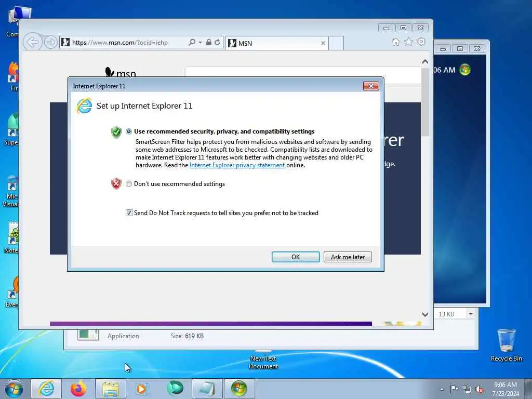The height and width of the screenshot is (399, 532).
Task: Click the search magnifier in the address bar
Action: coord(192,43)
